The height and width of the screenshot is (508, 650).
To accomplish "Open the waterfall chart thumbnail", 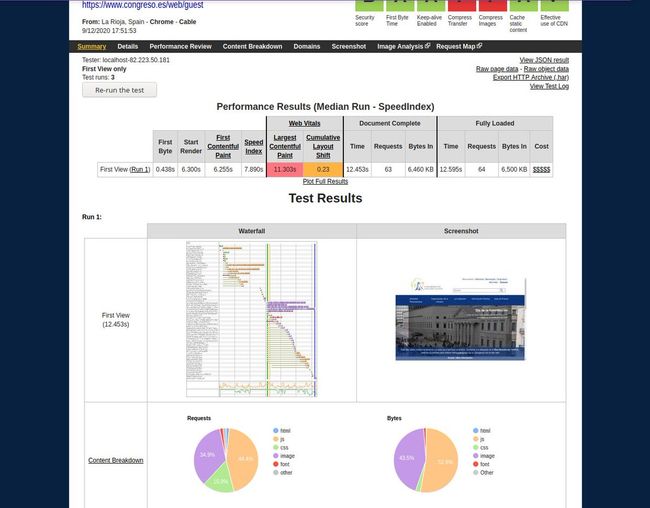I will (x=251, y=319).
